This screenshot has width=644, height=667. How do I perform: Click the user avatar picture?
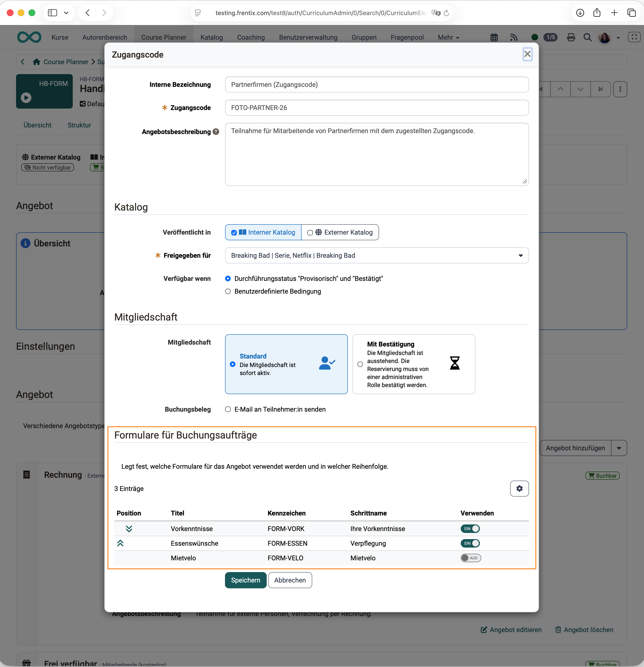(605, 38)
